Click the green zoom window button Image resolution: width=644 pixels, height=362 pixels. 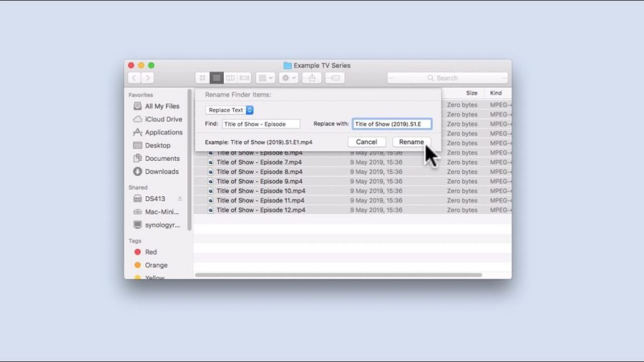[151, 65]
